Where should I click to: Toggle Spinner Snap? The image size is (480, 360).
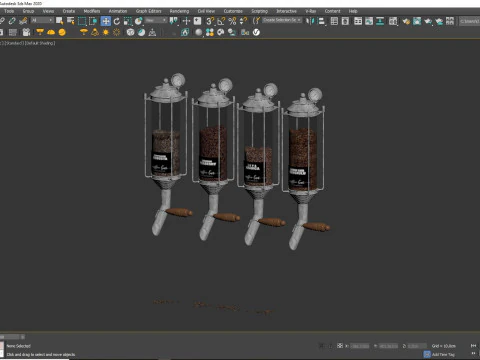point(244,21)
